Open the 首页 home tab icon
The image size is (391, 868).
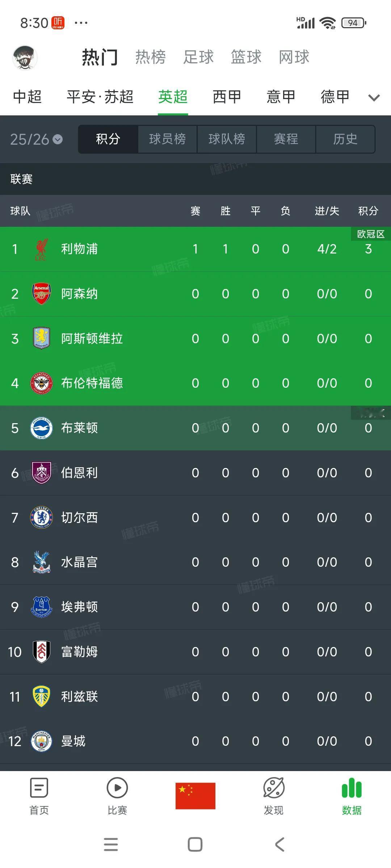tap(39, 788)
